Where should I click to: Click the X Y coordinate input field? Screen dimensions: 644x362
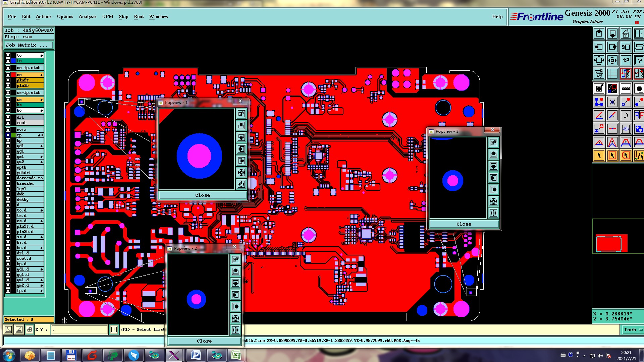pos(80,329)
